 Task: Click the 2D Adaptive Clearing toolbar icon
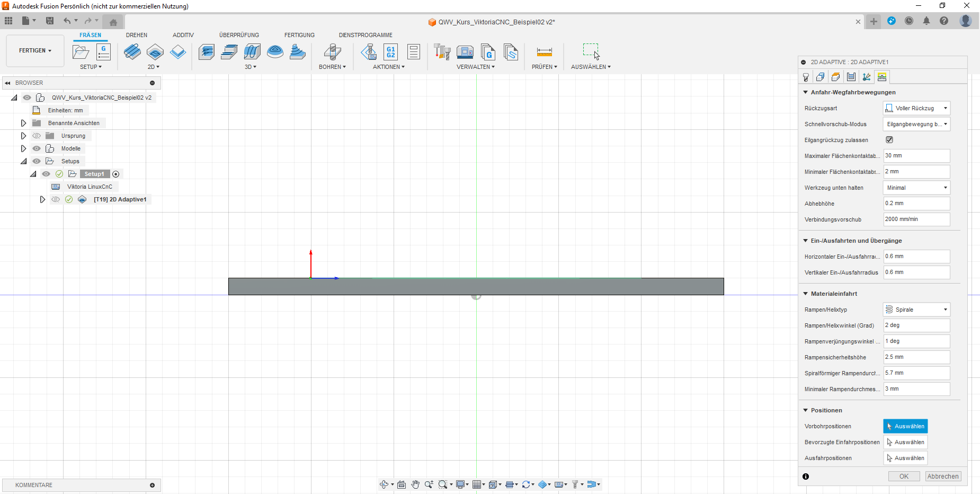132,52
